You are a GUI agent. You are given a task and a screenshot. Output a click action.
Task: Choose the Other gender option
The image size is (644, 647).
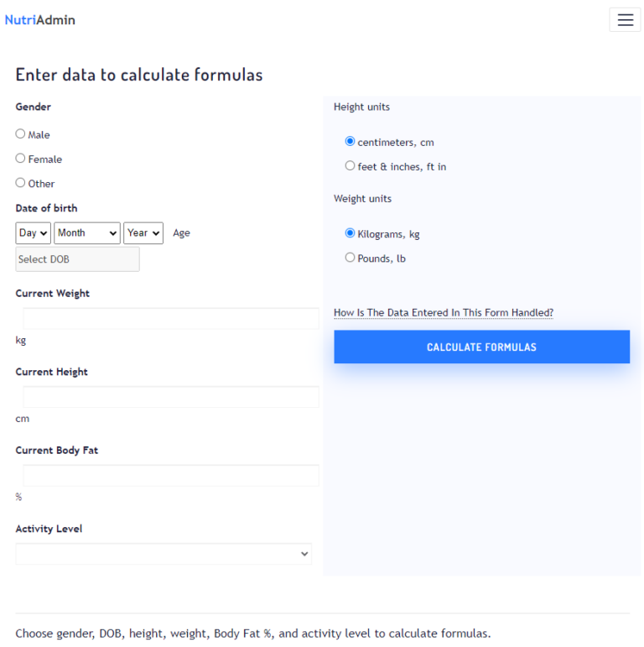click(21, 183)
